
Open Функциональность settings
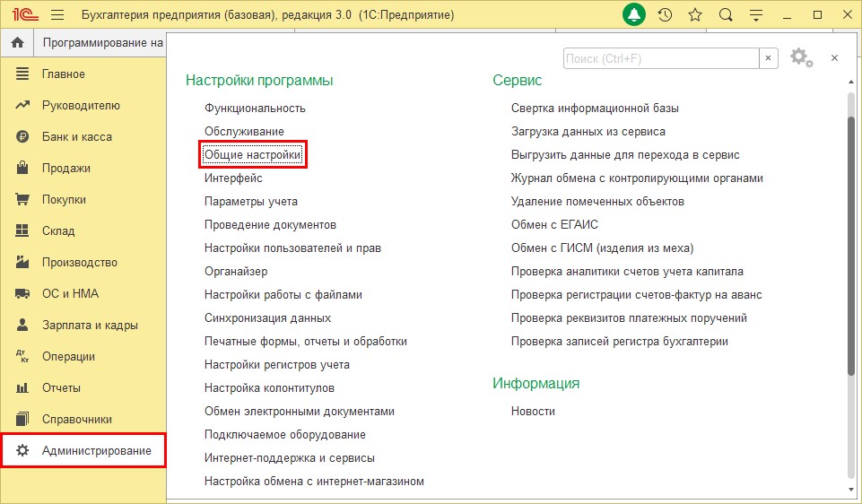(x=255, y=109)
